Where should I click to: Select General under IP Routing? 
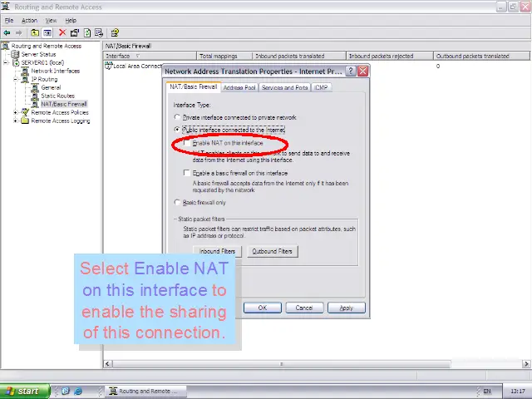(51, 87)
